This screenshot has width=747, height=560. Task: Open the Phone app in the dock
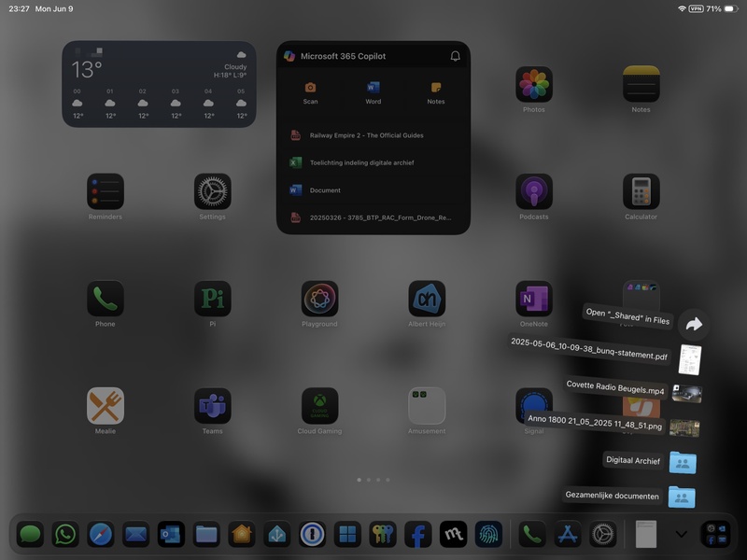[x=532, y=534]
